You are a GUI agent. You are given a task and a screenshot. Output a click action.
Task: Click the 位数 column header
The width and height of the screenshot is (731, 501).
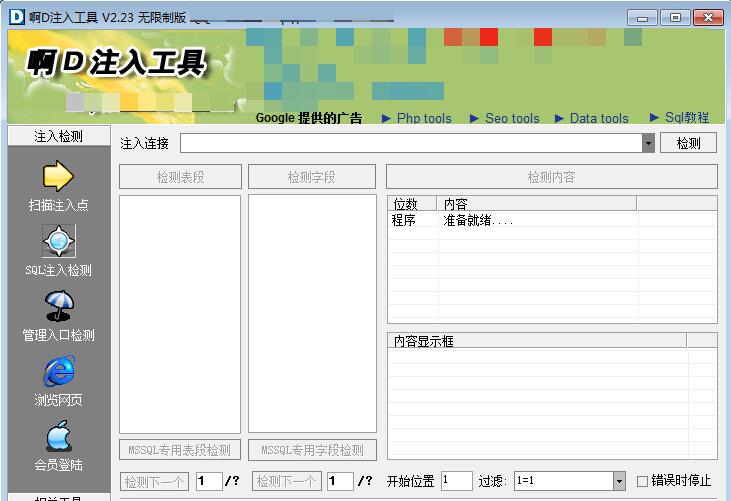click(412, 204)
